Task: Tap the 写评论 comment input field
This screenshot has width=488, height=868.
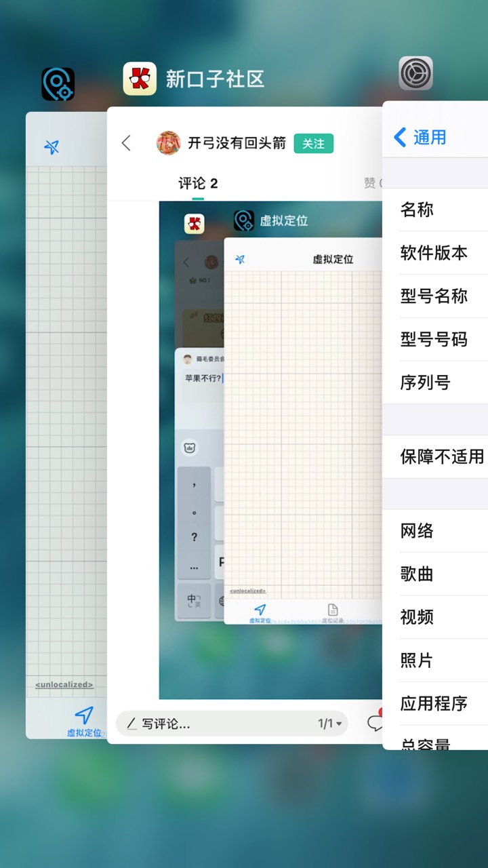Action: click(232, 724)
